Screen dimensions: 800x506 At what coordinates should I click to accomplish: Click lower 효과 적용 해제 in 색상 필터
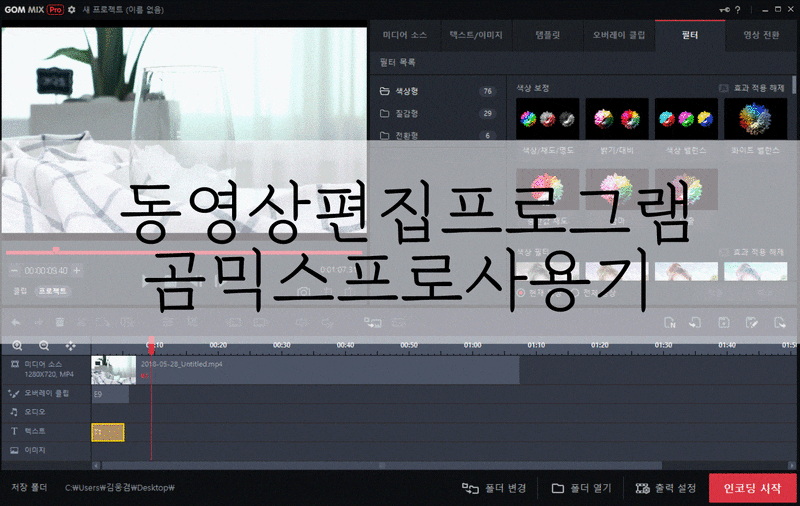(x=759, y=252)
